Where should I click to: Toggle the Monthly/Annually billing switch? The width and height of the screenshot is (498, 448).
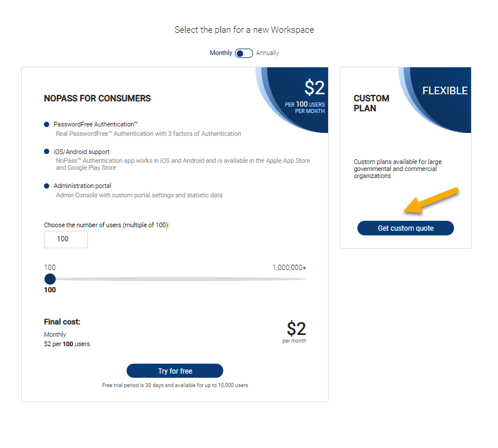[x=244, y=53]
